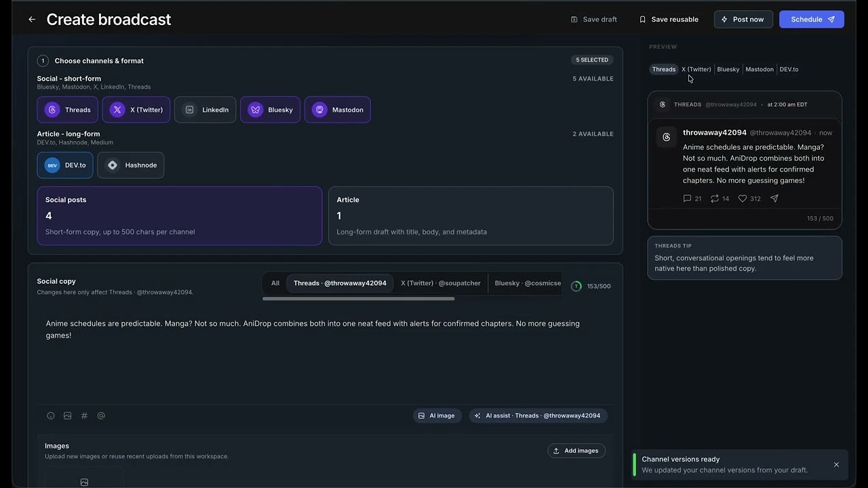Screen dimensions: 868x488
Task: Click the Schedule button
Action: click(812, 20)
